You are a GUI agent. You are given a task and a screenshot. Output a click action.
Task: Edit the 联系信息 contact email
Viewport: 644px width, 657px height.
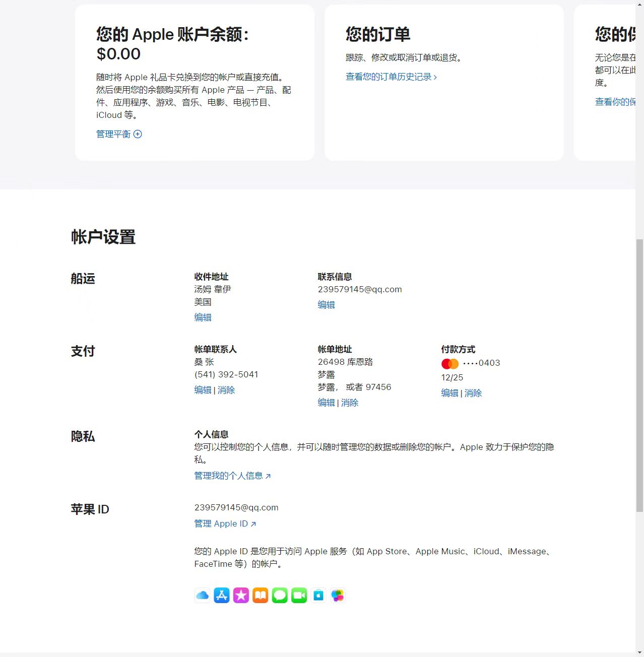[326, 304]
